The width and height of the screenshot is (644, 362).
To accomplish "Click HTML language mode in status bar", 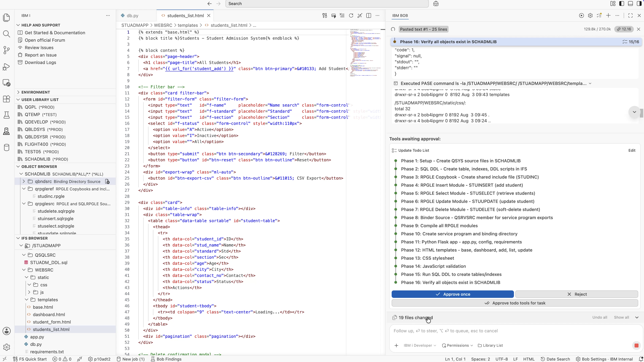I will (x=529, y=359).
